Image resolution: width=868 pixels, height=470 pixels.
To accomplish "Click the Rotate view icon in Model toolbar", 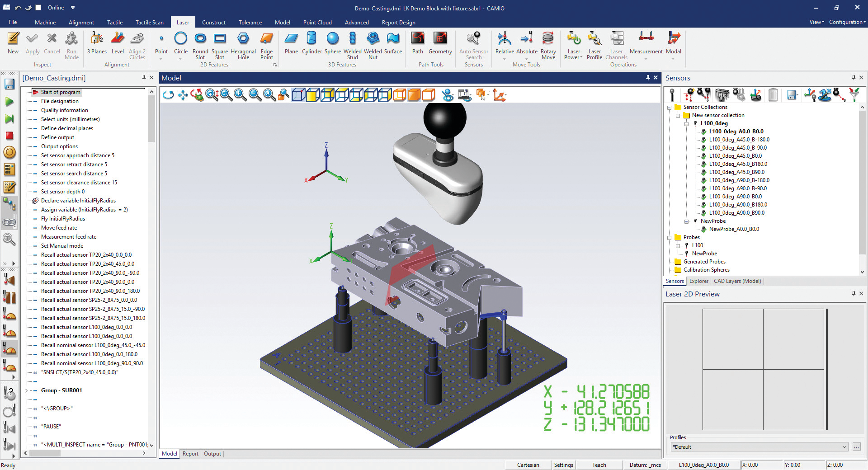I will click(168, 95).
